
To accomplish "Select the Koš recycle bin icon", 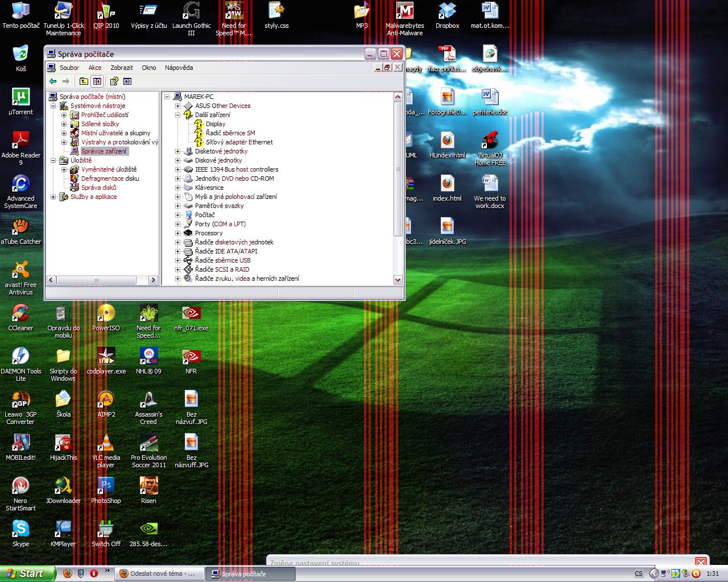I will click(20, 59).
